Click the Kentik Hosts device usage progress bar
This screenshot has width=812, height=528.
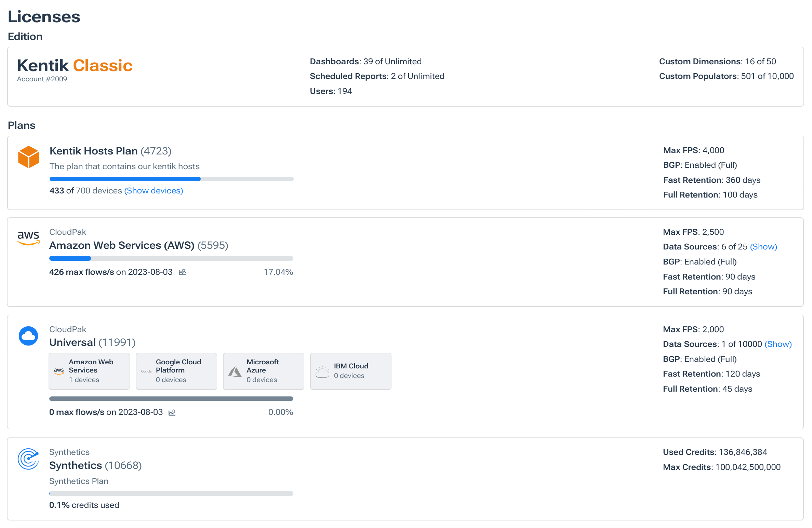point(171,179)
